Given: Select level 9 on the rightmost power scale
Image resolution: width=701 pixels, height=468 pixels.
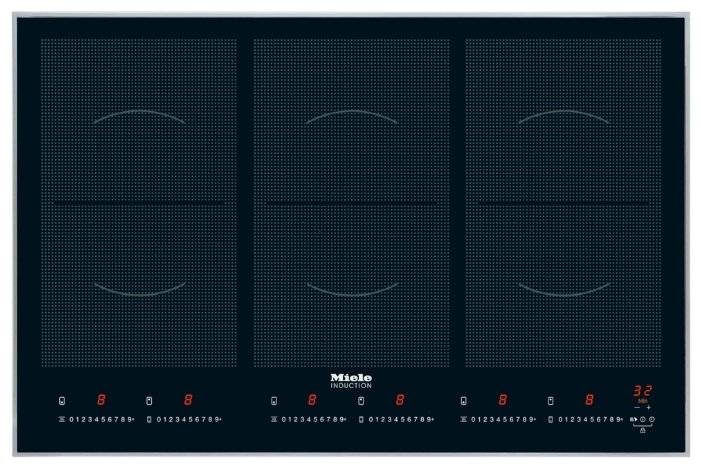Looking at the screenshot, I should pos(615,419).
